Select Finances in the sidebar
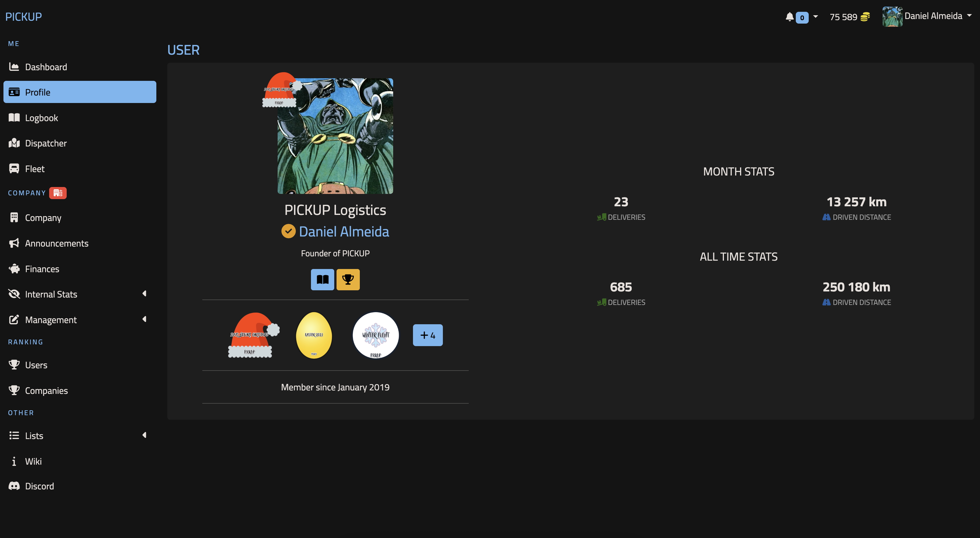This screenshot has height=538, width=980. [42, 269]
